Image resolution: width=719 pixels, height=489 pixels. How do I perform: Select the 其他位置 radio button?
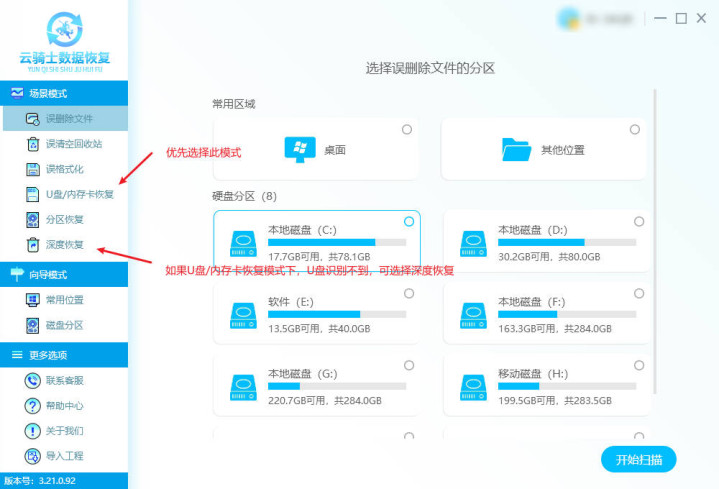[635, 129]
